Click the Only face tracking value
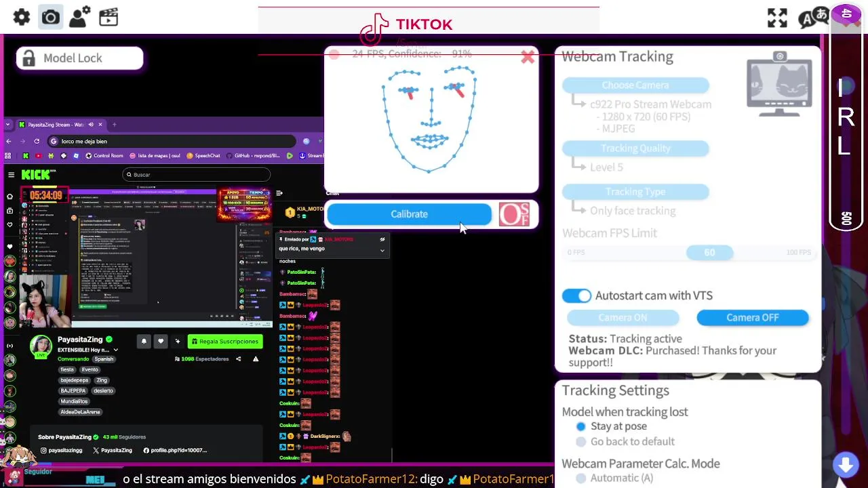Viewport: 868px width, 488px height. (x=633, y=211)
